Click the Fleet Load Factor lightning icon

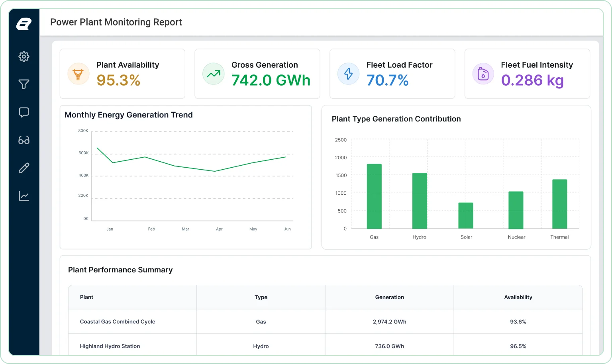349,74
